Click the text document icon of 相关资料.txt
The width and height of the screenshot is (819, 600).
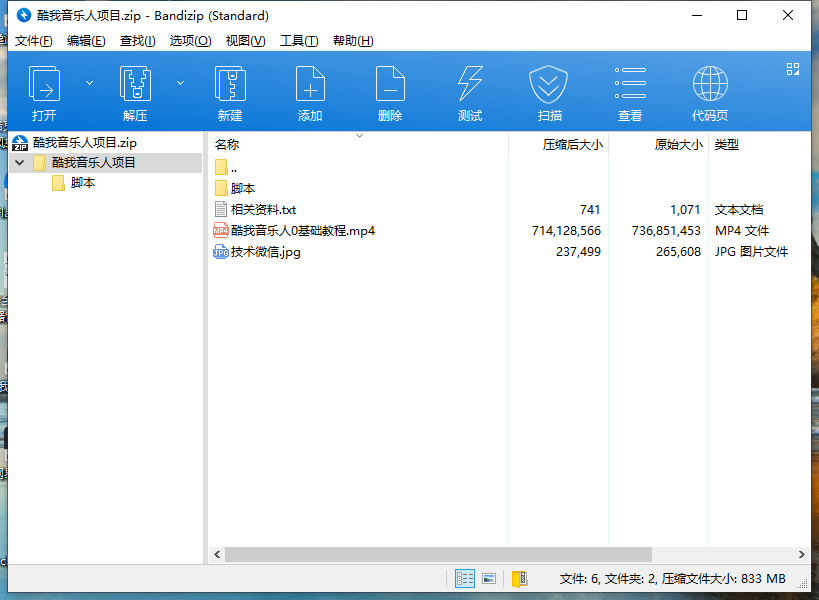(221, 209)
